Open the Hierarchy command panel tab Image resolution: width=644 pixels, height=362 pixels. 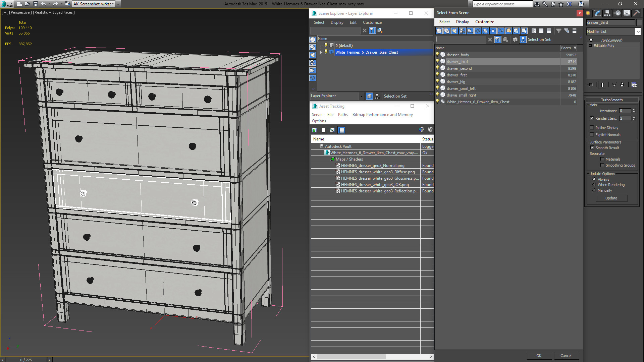[607, 13]
